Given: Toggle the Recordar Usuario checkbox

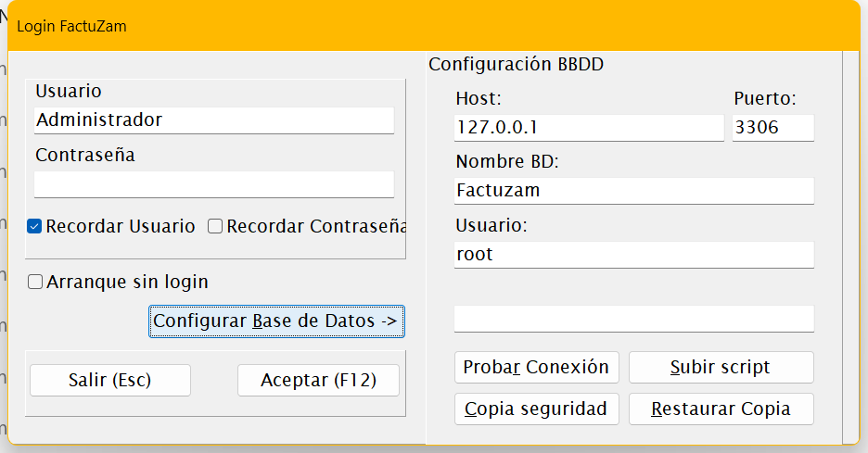Looking at the screenshot, I should (x=34, y=226).
